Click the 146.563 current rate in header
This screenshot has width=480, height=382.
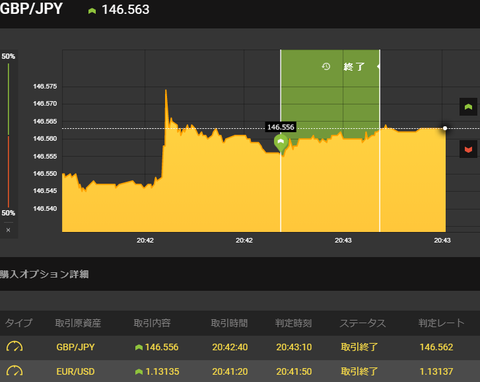126,10
